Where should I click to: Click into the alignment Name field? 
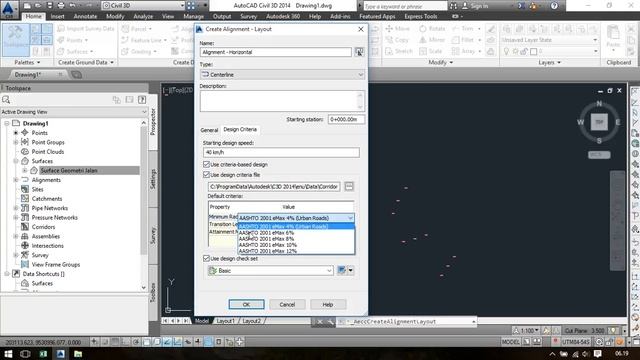[x=276, y=52]
